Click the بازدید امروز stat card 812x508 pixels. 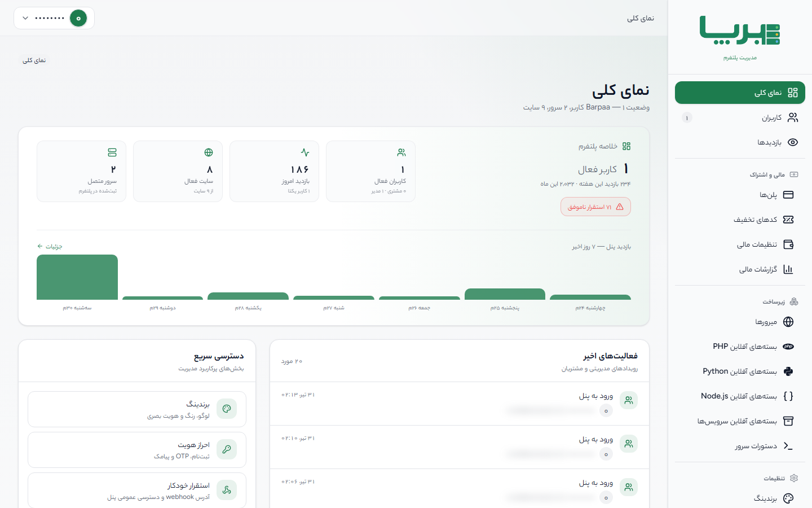[x=274, y=171]
